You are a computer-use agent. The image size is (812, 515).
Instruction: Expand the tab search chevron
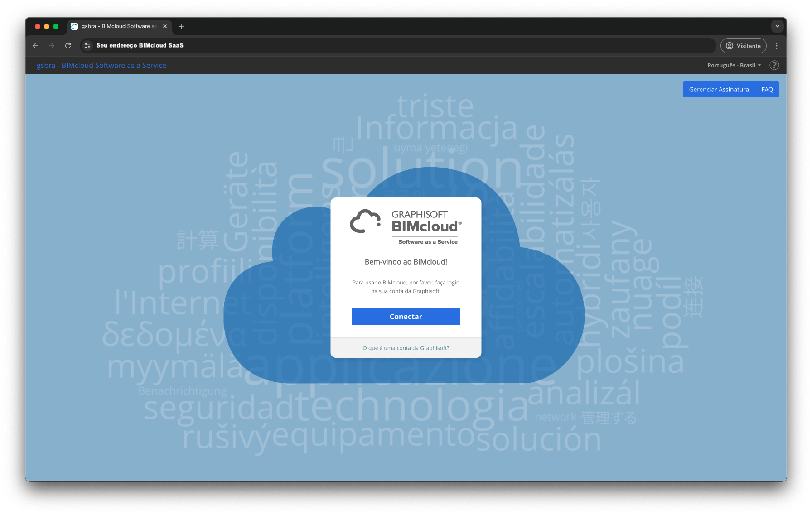pos(778,26)
